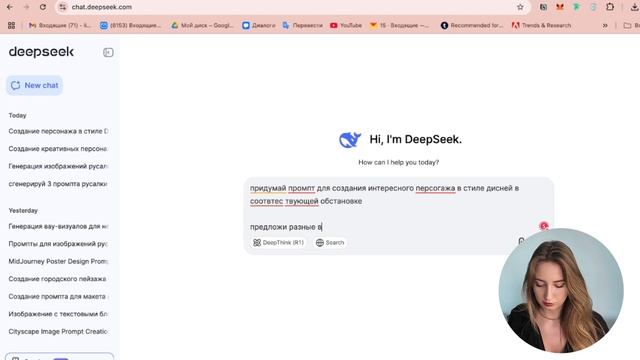This screenshot has height=360, width=640.
Task: Click the misspelled word "персогажа" in prompt
Action: coord(435,188)
